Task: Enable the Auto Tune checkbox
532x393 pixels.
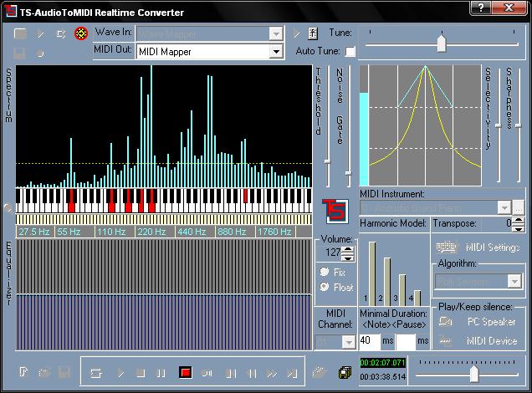Action: 350,52
